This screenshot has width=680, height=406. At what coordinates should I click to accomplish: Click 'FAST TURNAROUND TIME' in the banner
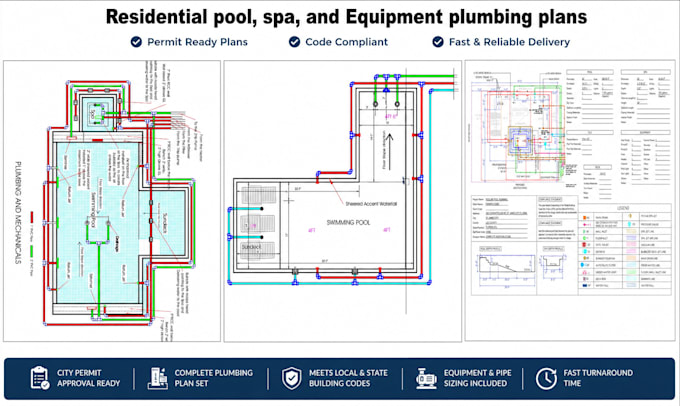click(x=598, y=378)
